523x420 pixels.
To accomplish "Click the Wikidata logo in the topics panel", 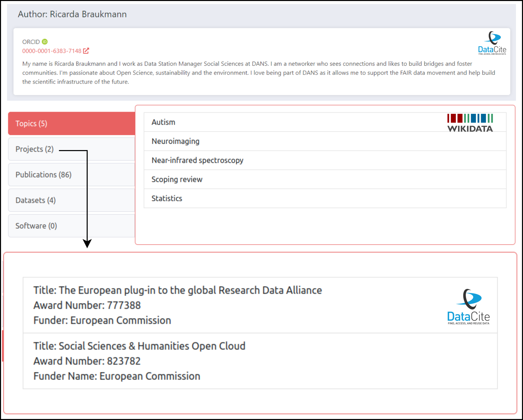I will (470, 123).
